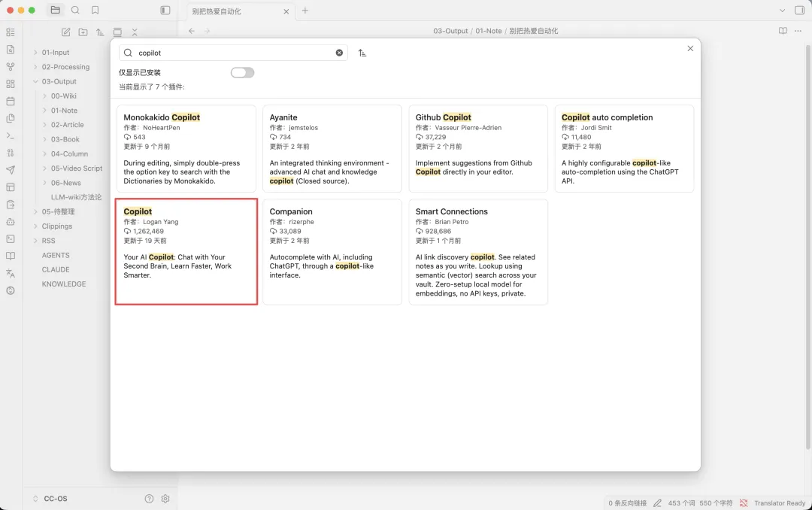Open vault settings gear

point(165,499)
